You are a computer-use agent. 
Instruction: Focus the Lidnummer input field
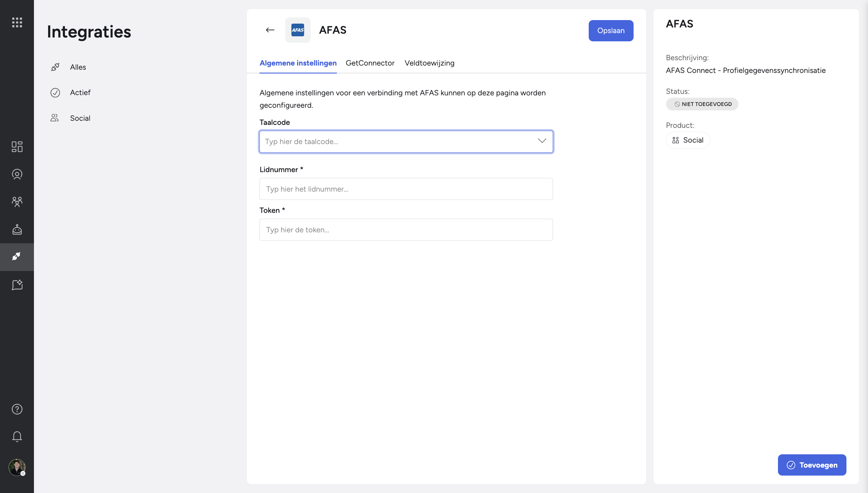click(x=406, y=189)
